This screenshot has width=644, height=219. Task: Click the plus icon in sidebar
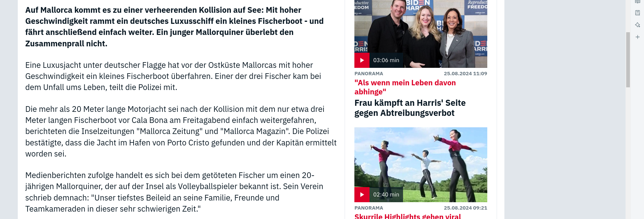(x=638, y=37)
